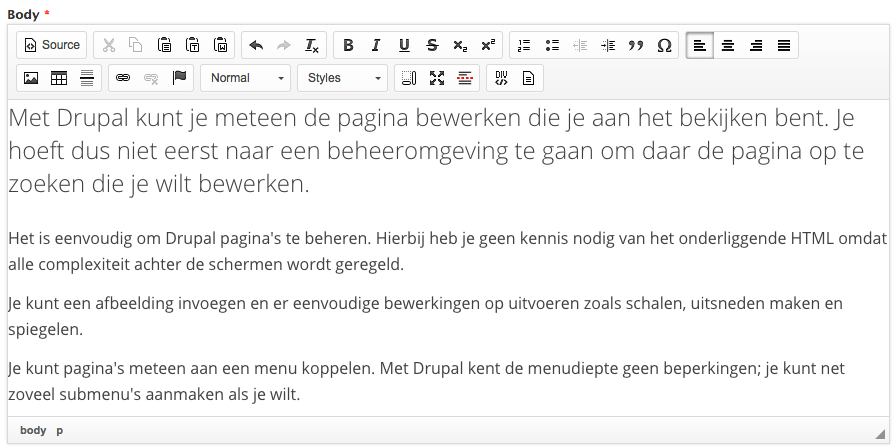The image size is (896, 448).
Task: Toggle Italic formatting
Action: (375, 45)
